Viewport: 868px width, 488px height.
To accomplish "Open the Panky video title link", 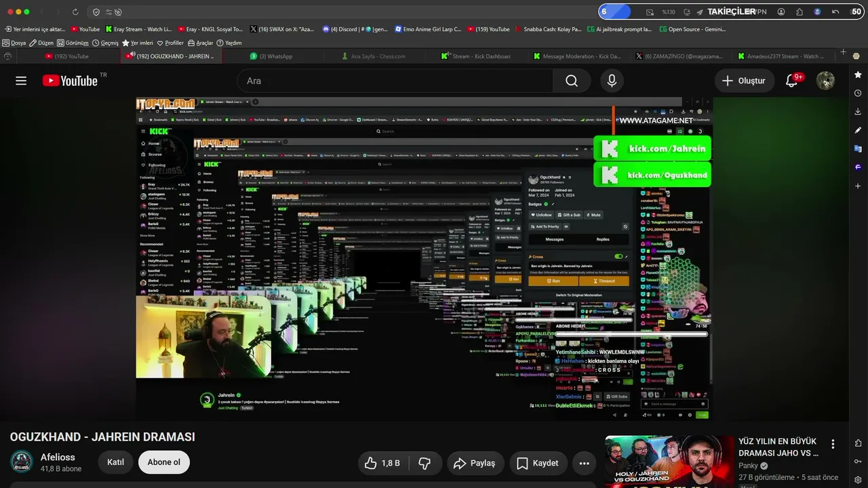I will 778,447.
